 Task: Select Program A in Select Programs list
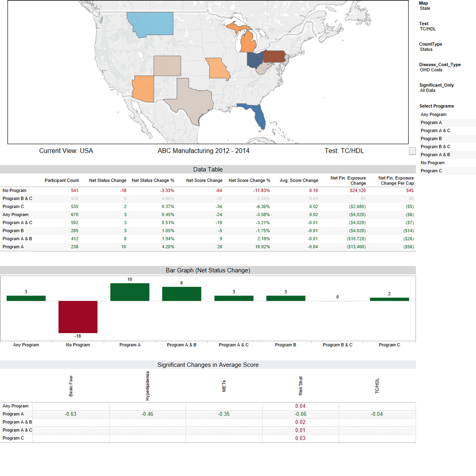click(431, 123)
